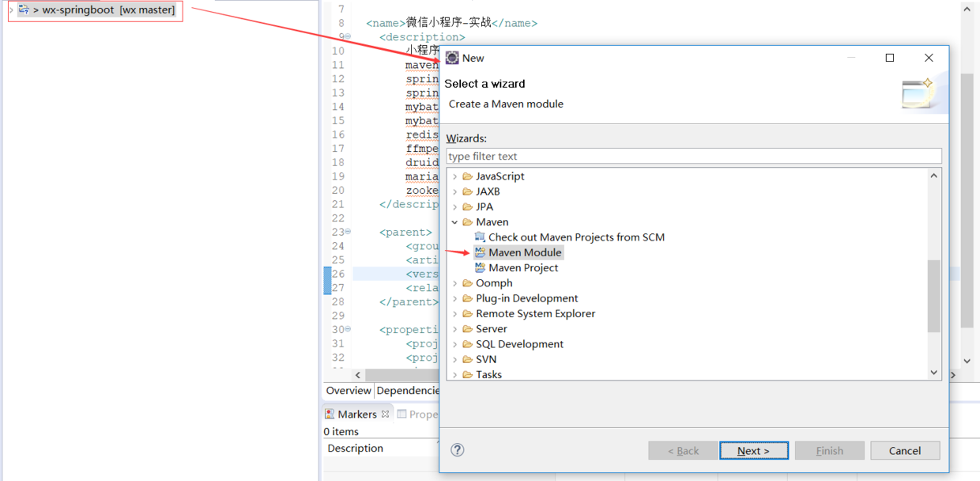Click Maven Project icon in wizard list
The height and width of the screenshot is (481, 980).
pos(480,267)
